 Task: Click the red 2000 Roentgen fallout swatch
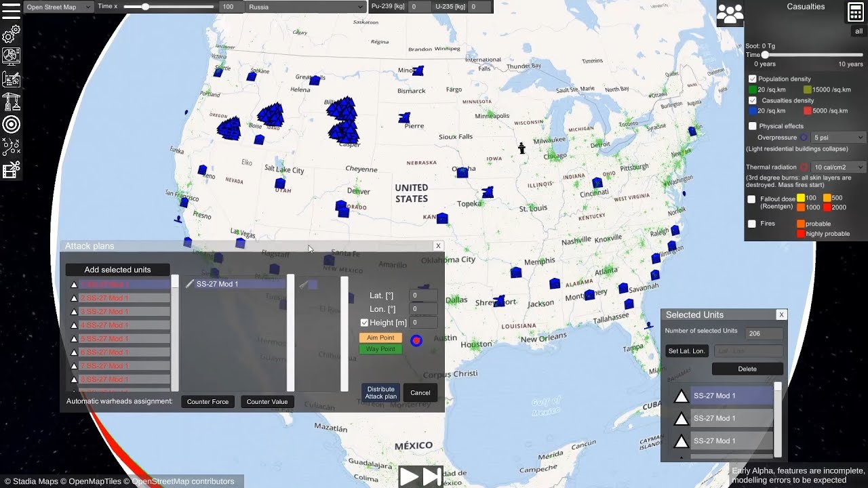tap(827, 207)
